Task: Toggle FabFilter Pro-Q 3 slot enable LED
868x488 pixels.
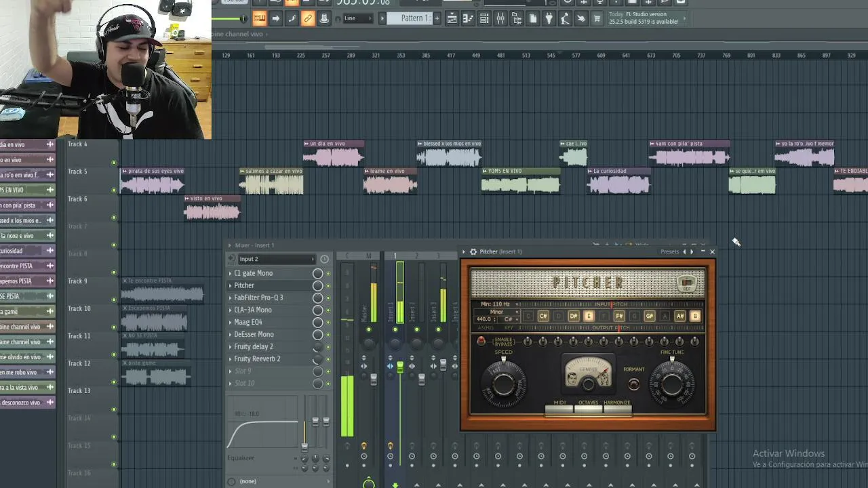Action: 328,298
